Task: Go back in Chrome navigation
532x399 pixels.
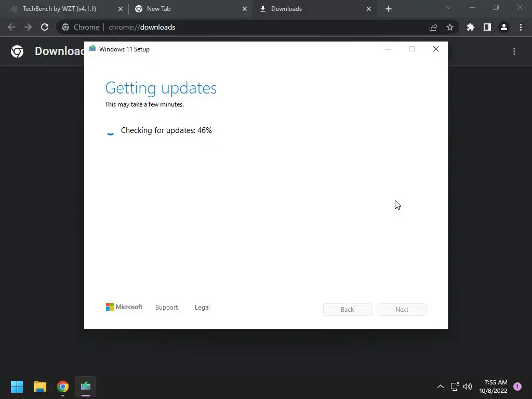Action: pyautogui.click(x=11, y=27)
